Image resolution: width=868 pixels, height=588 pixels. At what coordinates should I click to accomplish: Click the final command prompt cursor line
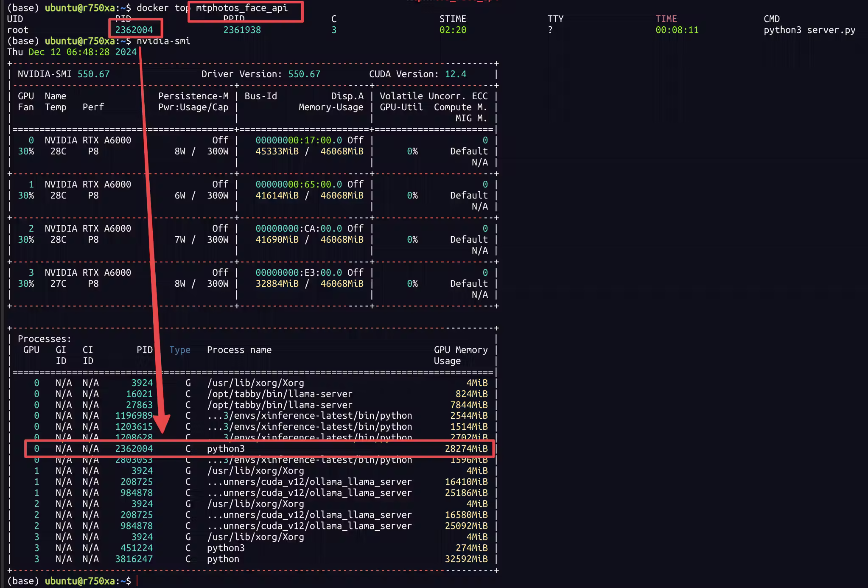click(137, 581)
